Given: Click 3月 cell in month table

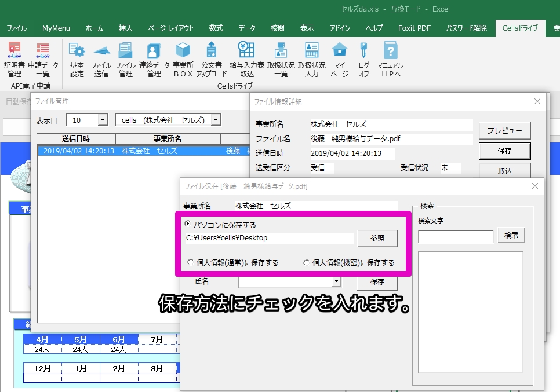Looking at the screenshot, I should [x=157, y=368].
